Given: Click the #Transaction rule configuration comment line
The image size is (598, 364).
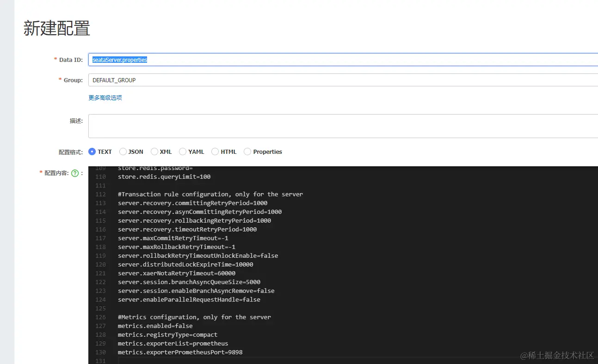Looking at the screenshot, I should 210,194.
